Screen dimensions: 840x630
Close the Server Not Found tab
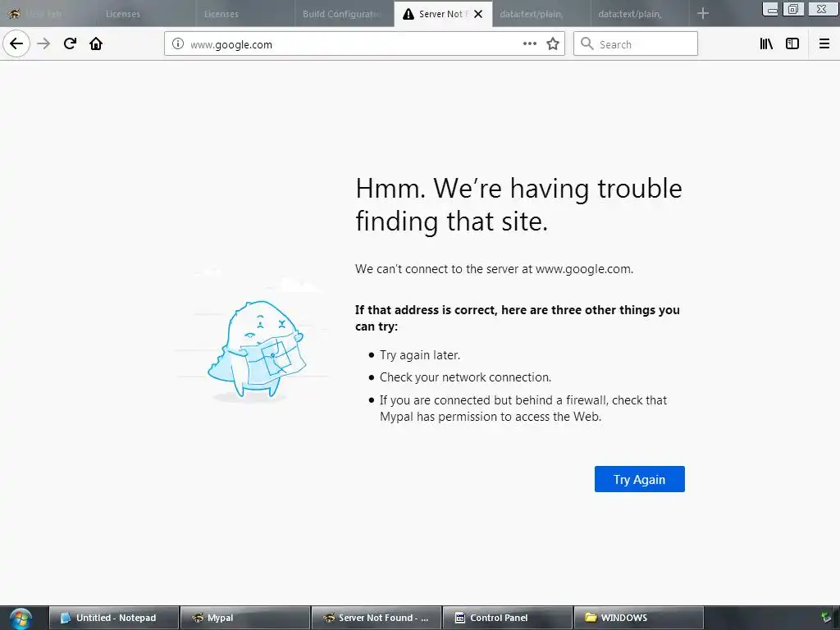[478, 14]
